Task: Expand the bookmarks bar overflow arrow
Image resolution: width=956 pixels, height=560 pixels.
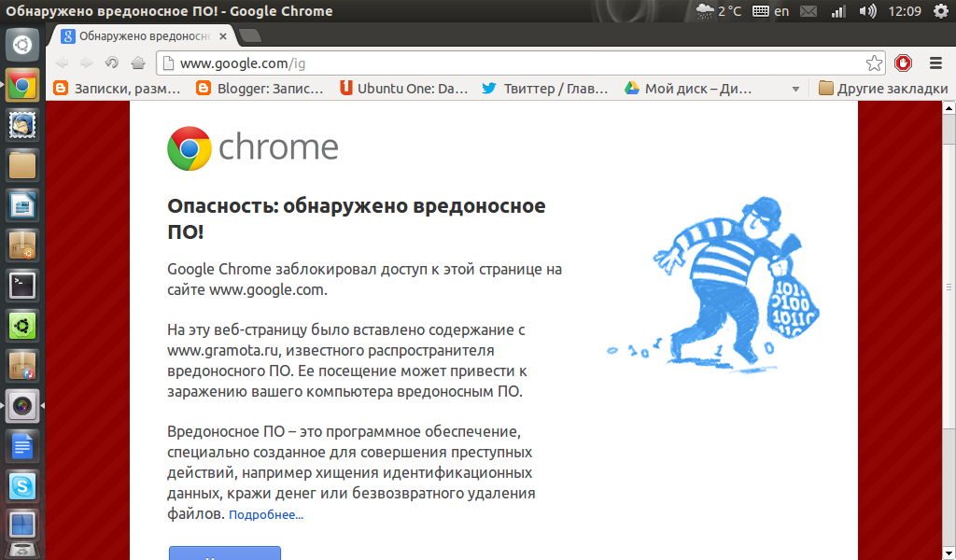Action: 795,89
